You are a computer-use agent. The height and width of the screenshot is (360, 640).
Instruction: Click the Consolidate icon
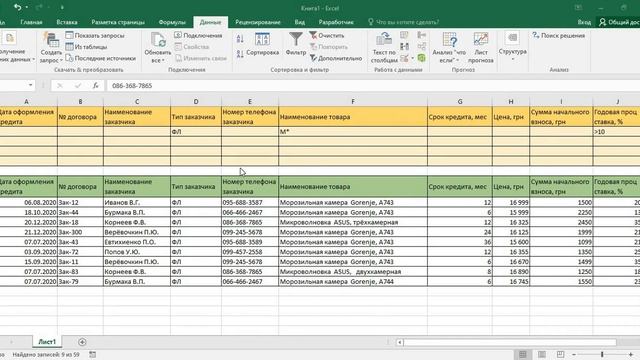[x=422, y=35]
